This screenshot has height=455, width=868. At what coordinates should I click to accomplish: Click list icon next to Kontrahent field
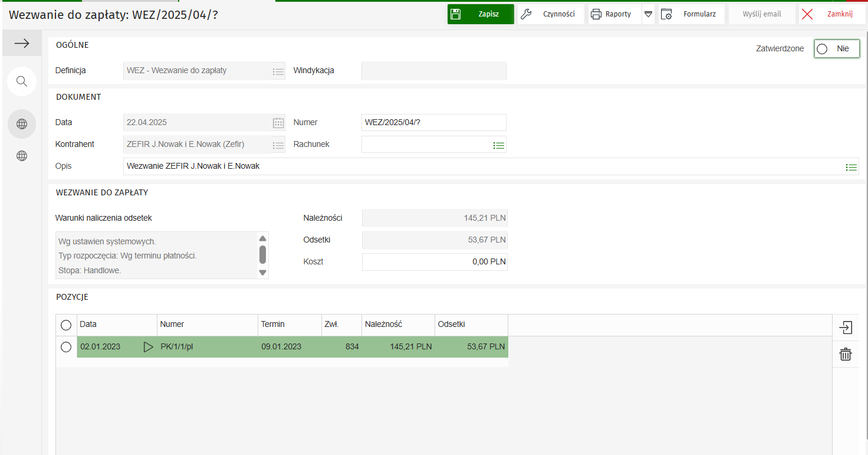click(278, 145)
